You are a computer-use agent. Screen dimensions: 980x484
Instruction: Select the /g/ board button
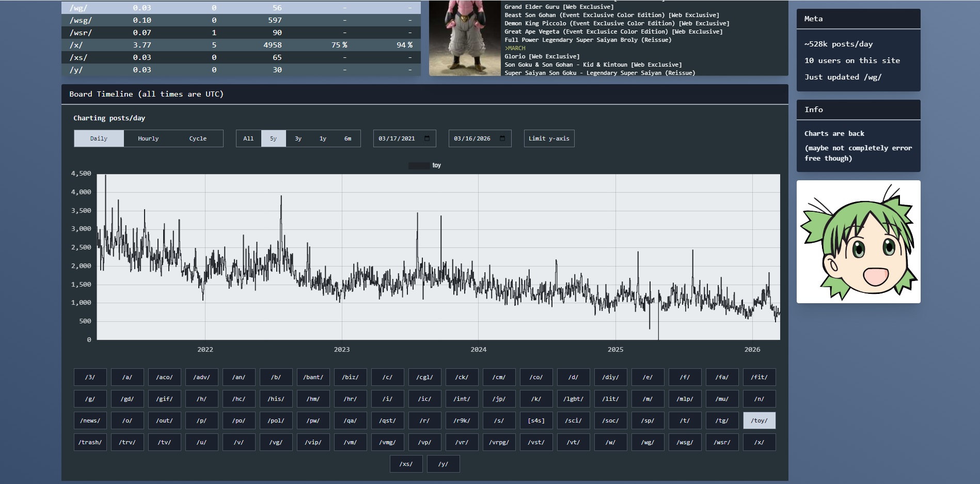(90, 399)
